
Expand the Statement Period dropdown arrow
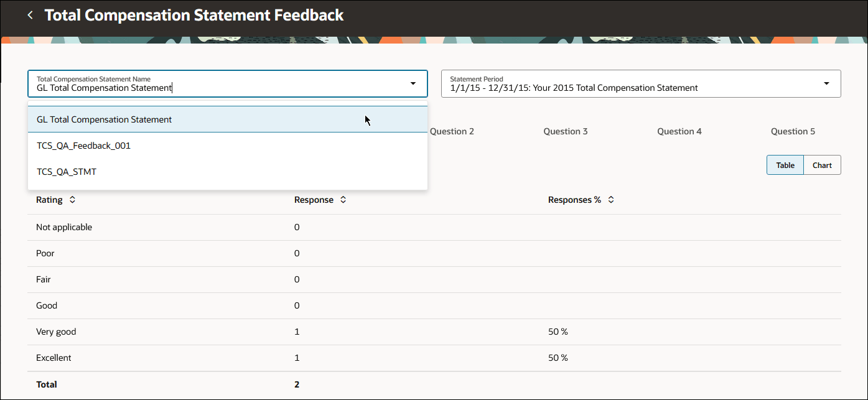(x=826, y=83)
